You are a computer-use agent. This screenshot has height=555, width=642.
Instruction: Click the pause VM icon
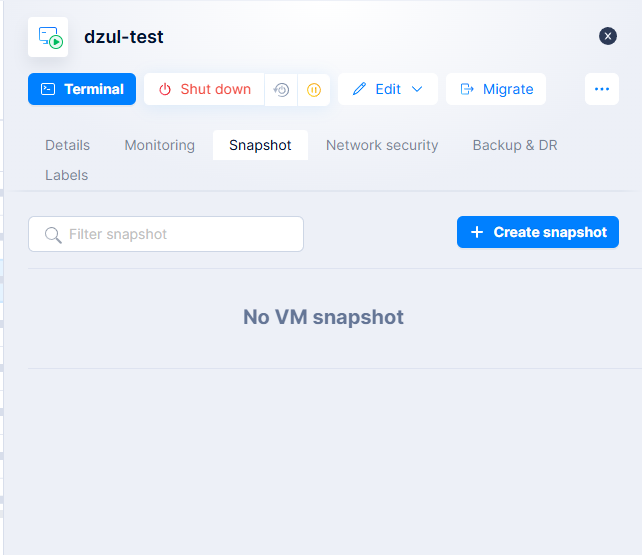pyautogui.click(x=314, y=89)
